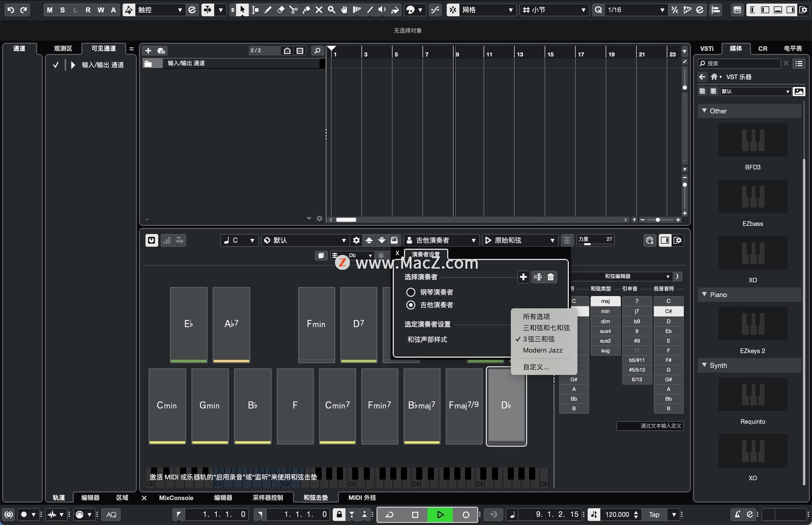Screen dimensions: 812x525
Task: Select the Object Selection arrow tool
Action: coord(242,9)
